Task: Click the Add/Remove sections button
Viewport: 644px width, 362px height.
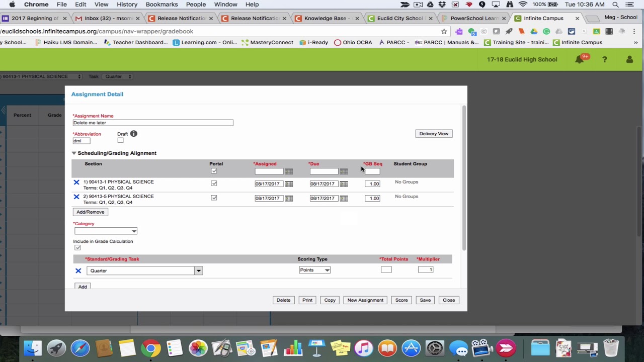Action: [91, 212]
